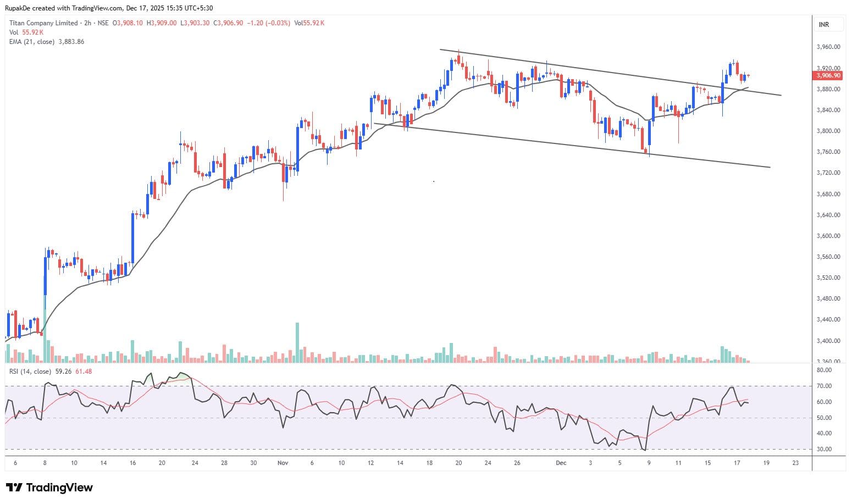Click the 3,800.00 price axis label
Viewport: 852px width, 504px height.
828,131
